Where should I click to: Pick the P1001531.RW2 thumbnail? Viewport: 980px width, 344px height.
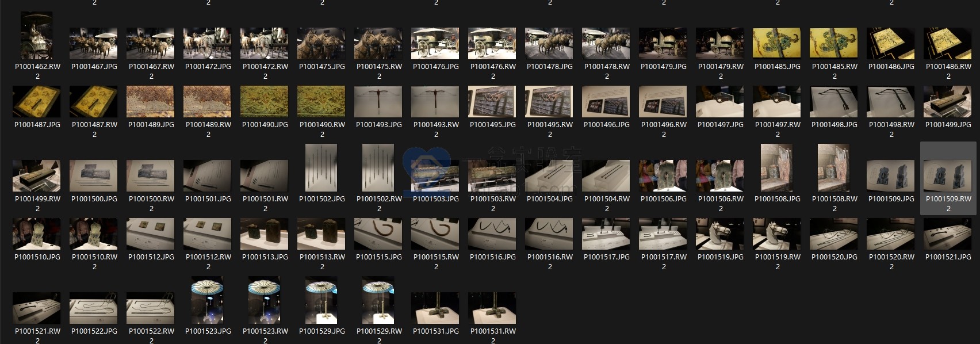point(492,308)
